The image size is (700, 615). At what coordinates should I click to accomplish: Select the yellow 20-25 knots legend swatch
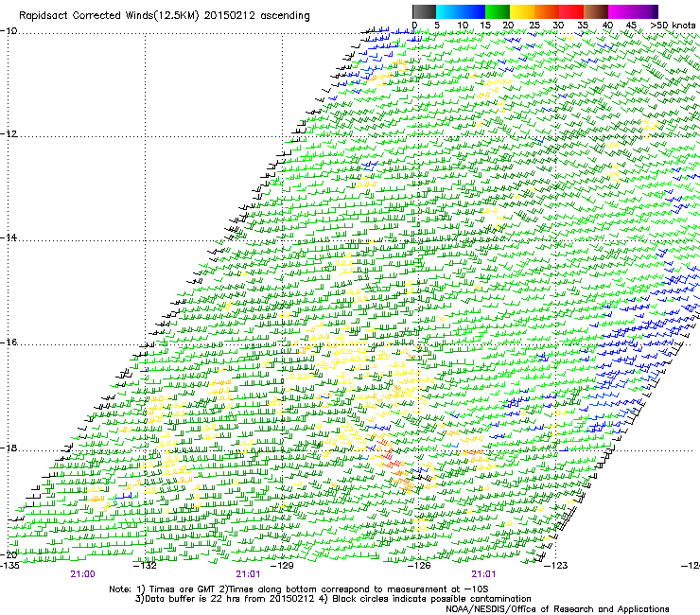pyautogui.click(x=522, y=11)
